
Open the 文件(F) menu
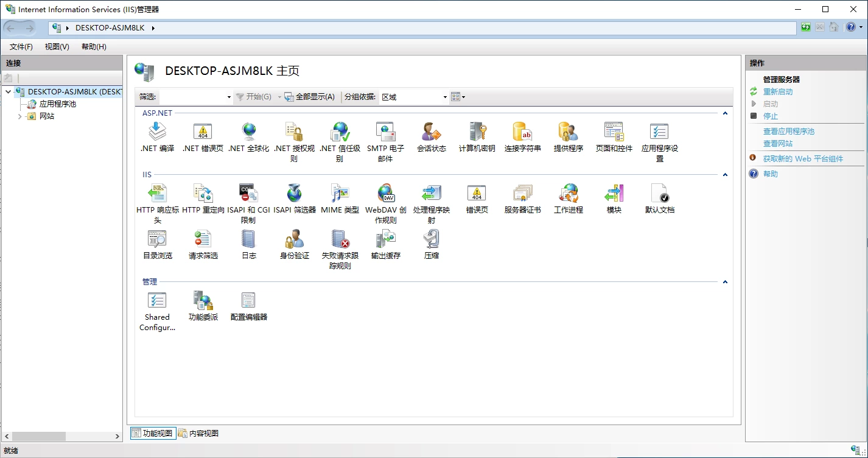[21, 47]
